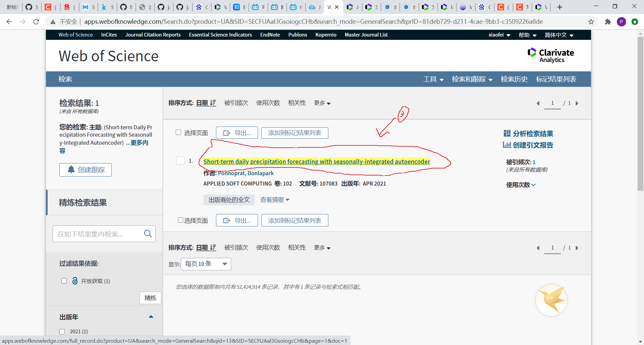Open the 检索历史 menu item
Screen dimensions: 644x345
(x=514, y=79)
